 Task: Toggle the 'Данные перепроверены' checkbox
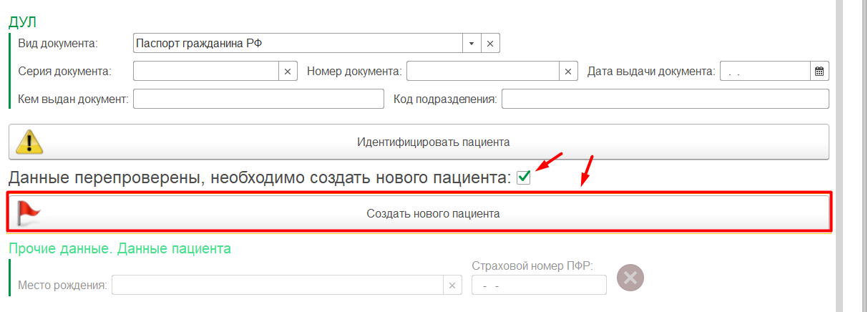point(524,177)
